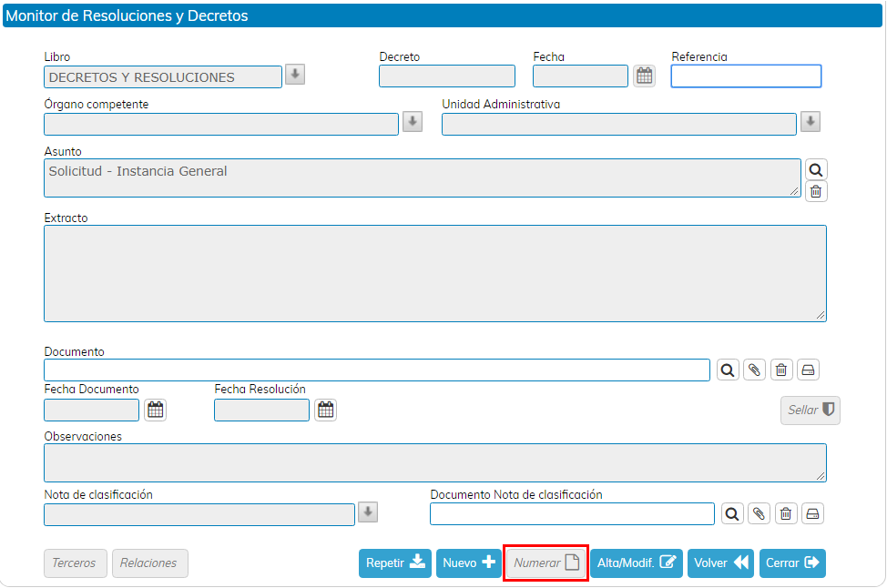This screenshot has height=588, width=887.
Task: Close the form with Cerrar
Action: click(792, 563)
